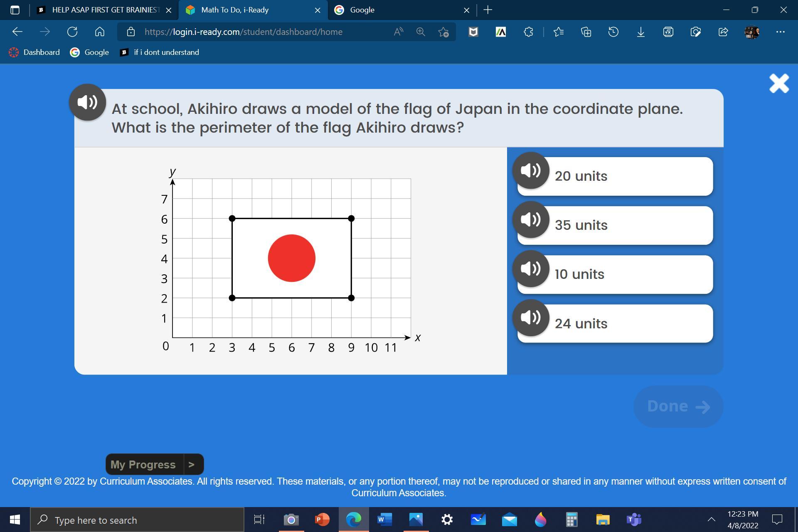Expand the My Progress arrow
Screen dimensions: 798x532
click(192, 464)
